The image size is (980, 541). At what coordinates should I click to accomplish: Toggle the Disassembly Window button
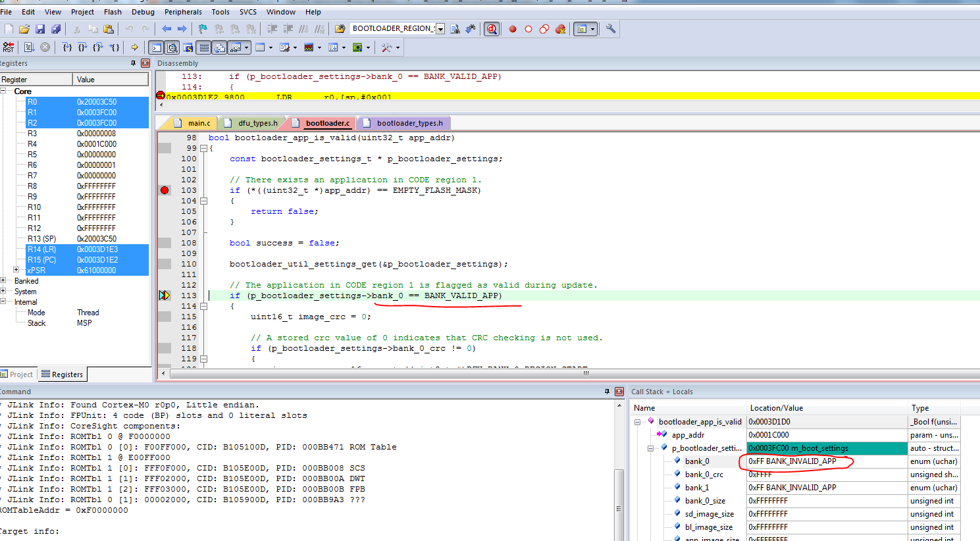172,47
